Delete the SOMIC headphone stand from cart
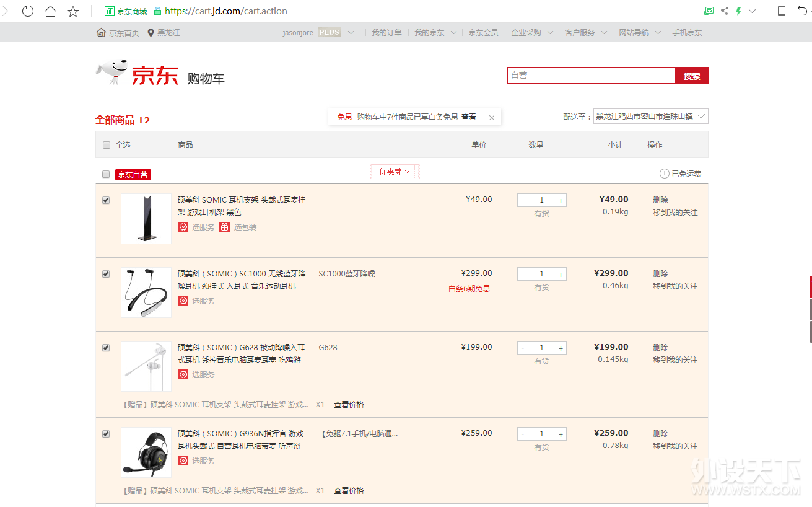812x507 pixels. pos(660,200)
